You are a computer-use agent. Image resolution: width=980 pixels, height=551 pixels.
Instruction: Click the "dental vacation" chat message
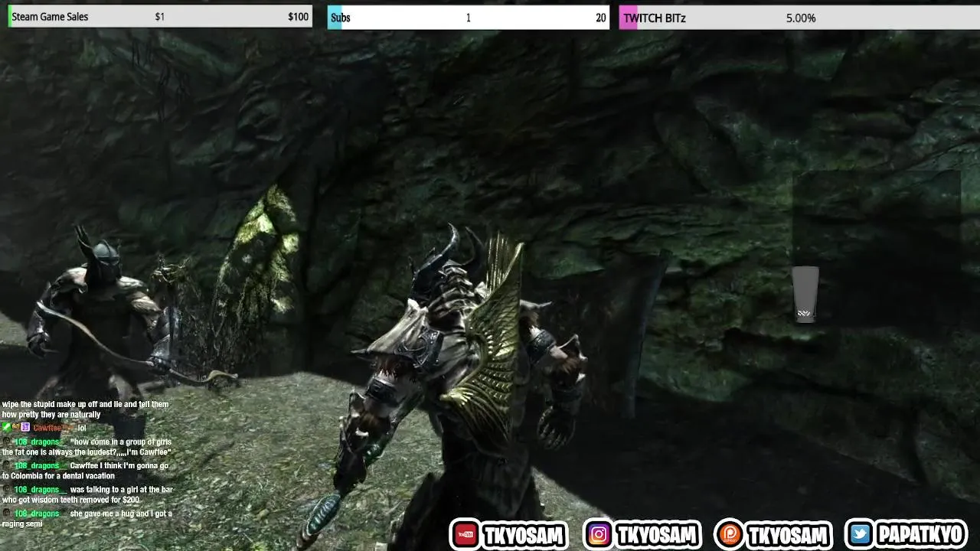click(85, 471)
